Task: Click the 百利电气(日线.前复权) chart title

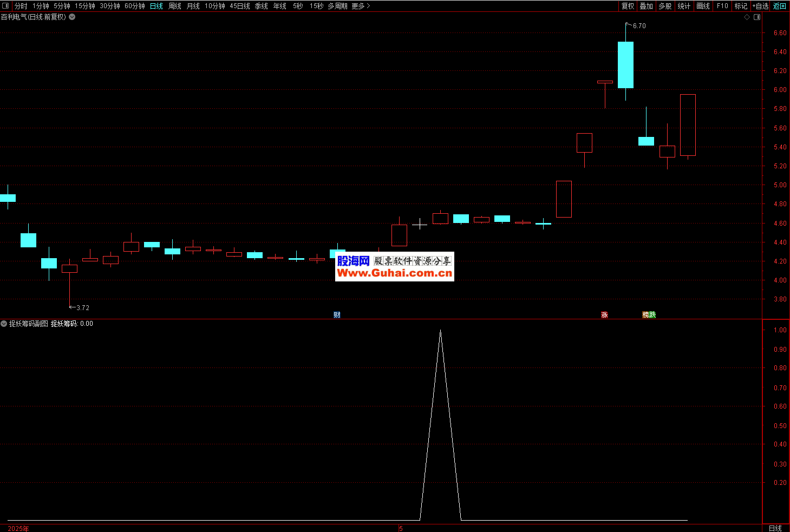Action: [34, 17]
